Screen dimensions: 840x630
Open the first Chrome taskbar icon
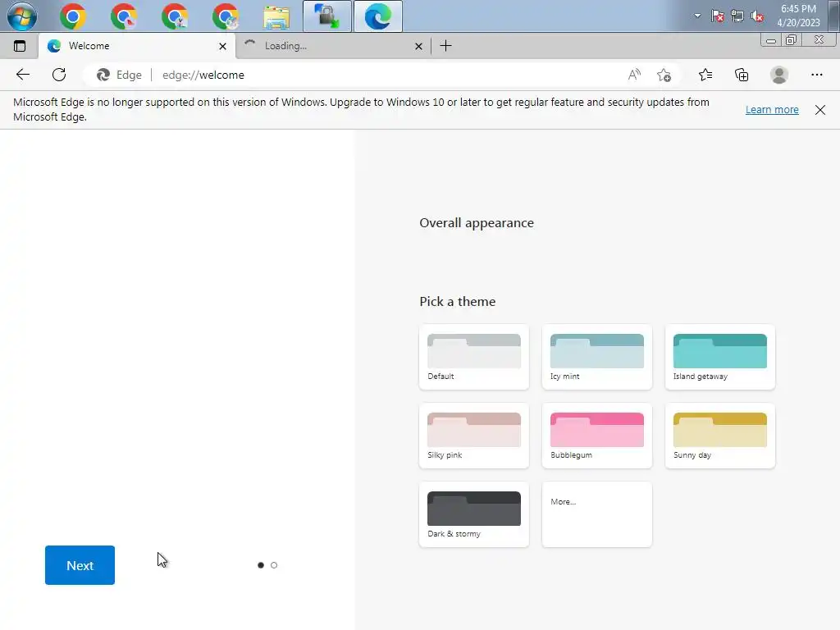(73, 16)
